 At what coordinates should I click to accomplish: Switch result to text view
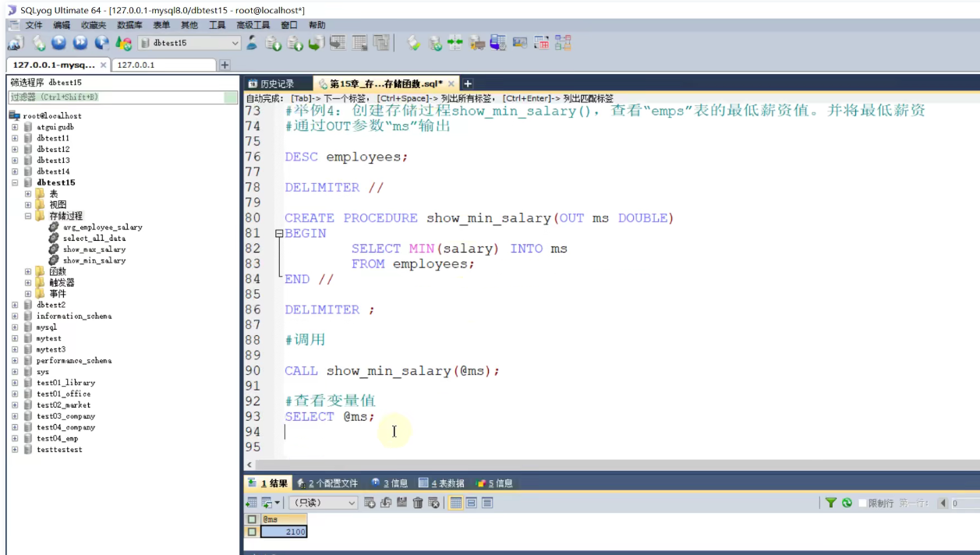coord(487,503)
